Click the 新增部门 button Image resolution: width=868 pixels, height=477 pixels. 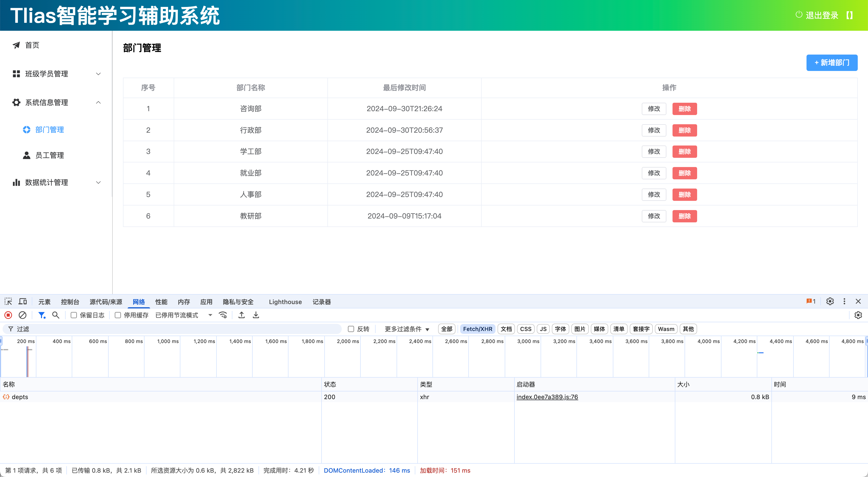coord(832,63)
